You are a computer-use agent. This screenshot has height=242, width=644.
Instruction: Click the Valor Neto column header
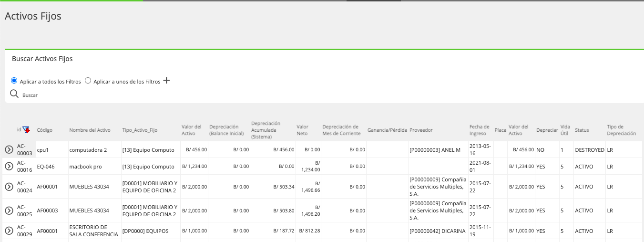(302, 130)
